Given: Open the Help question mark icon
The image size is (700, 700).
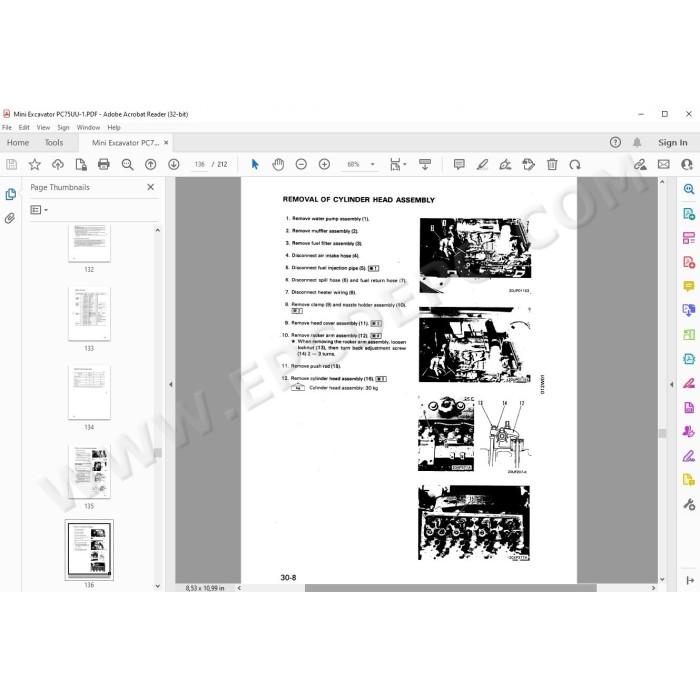Looking at the screenshot, I should click(615, 142).
